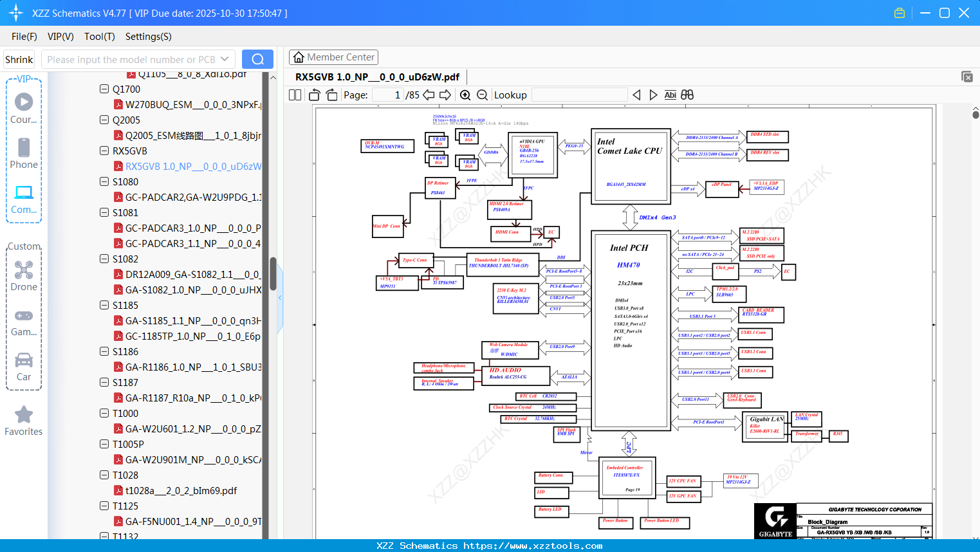The width and height of the screenshot is (980, 552).
Task: Select the Computer laptop category icon
Action: pyautogui.click(x=24, y=192)
